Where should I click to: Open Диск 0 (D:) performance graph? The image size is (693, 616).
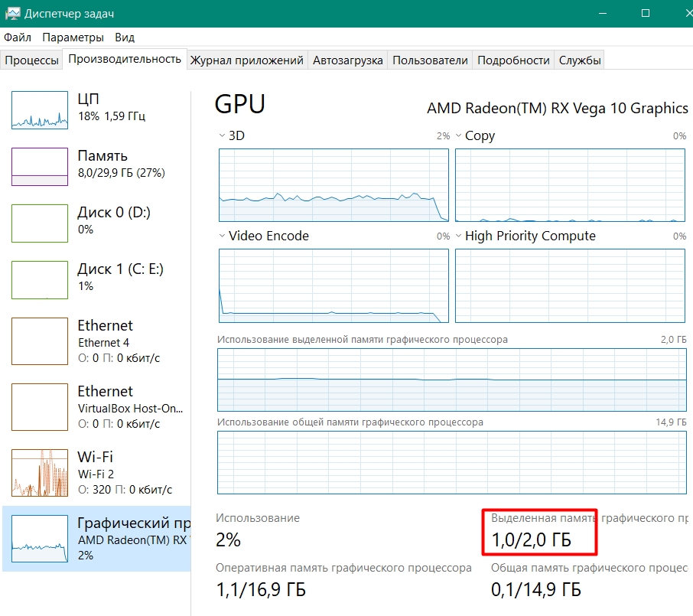tap(40, 223)
